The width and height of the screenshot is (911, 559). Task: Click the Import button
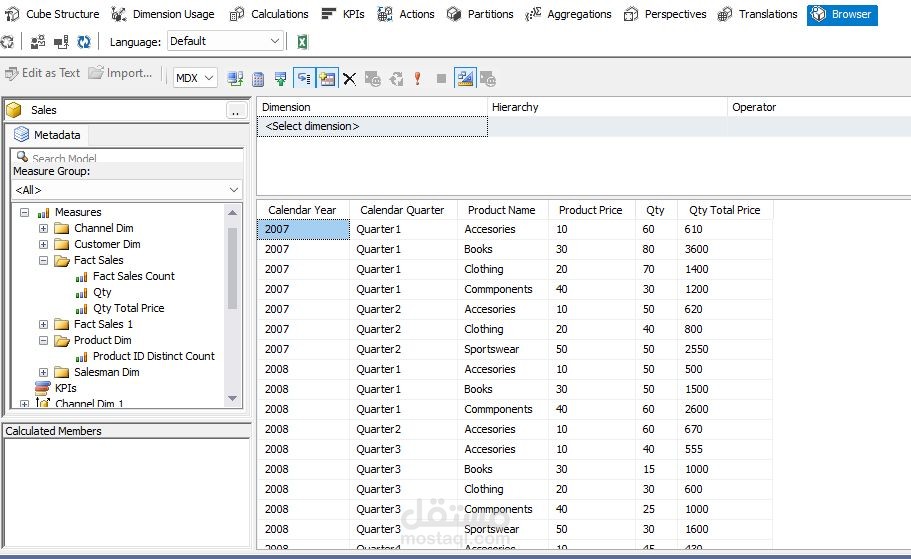click(x=120, y=73)
